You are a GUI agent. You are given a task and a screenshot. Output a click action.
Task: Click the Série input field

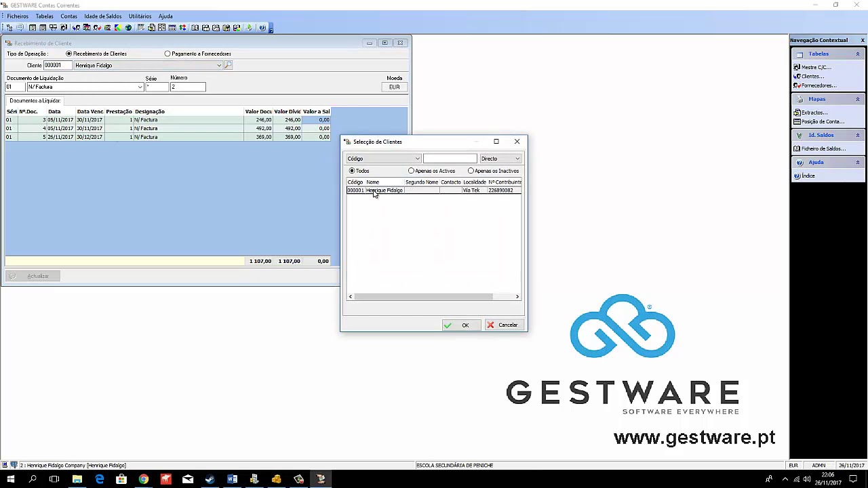157,87
